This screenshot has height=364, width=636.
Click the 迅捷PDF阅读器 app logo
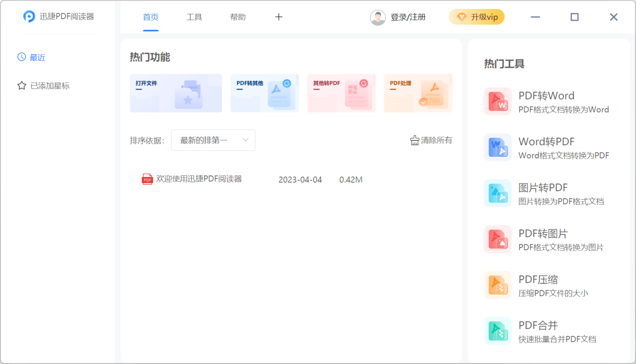click(x=29, y=16)
